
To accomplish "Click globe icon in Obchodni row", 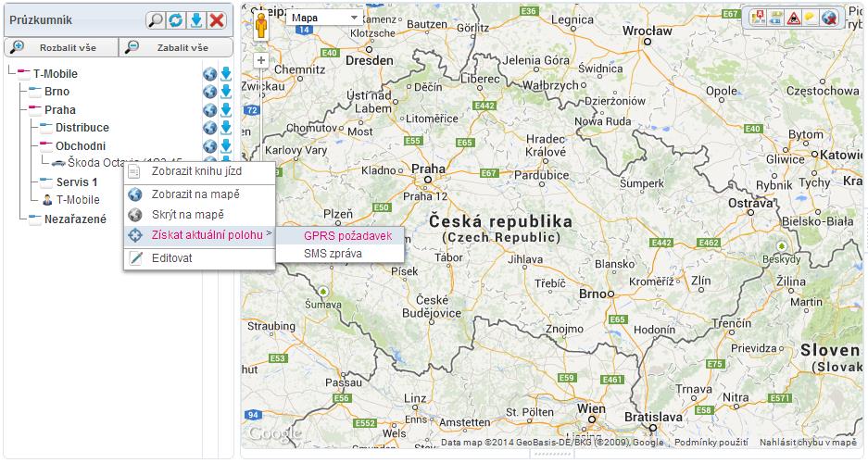I will [209, 146].
